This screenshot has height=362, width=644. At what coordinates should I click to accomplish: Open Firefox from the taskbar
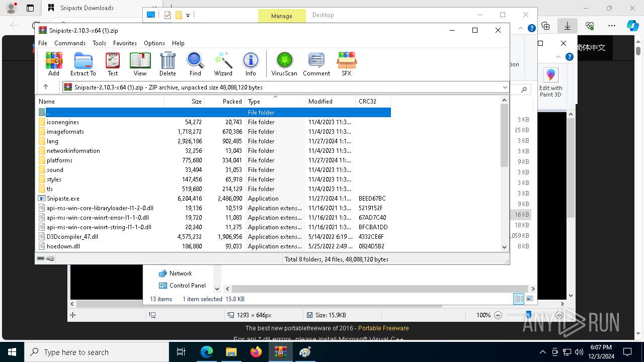point(256,352)
